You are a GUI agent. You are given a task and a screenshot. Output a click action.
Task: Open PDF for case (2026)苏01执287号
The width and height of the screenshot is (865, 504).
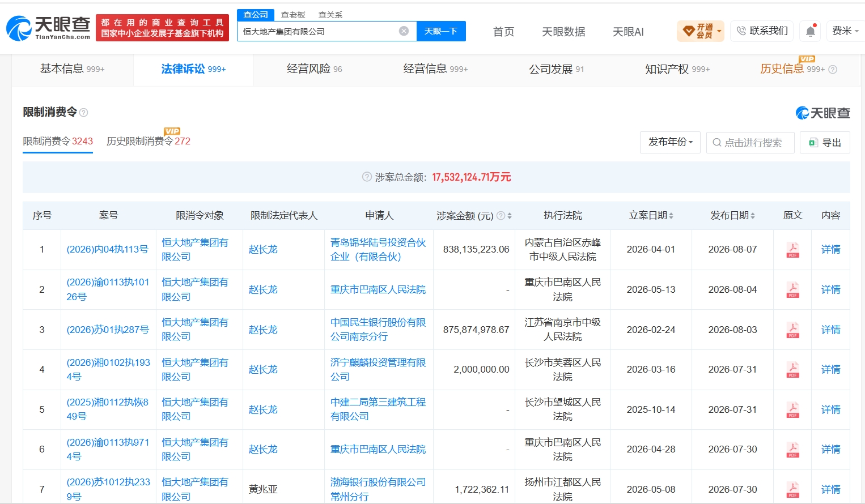click(x=792, y=330)
